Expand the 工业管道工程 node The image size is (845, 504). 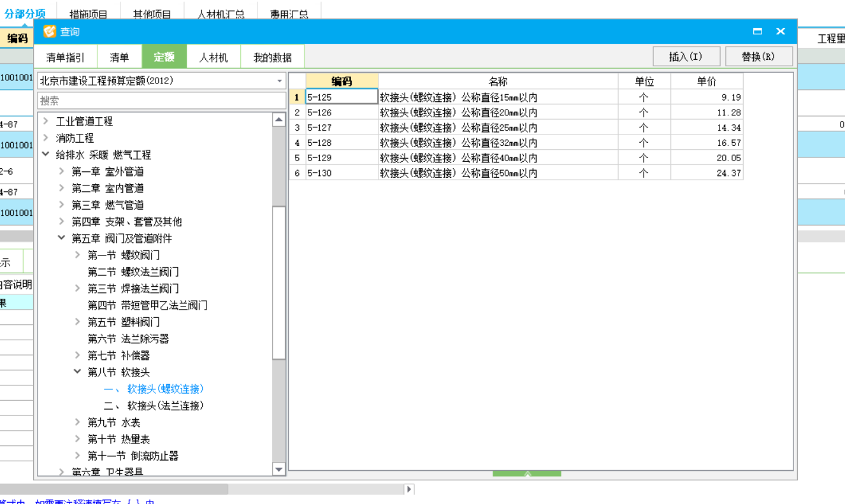(x=46, y=121)
